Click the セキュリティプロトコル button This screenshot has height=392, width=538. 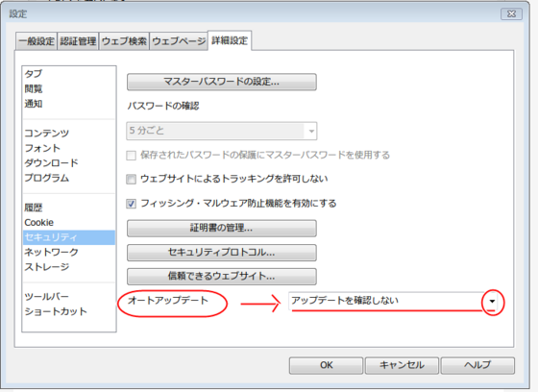pos(222,253)
